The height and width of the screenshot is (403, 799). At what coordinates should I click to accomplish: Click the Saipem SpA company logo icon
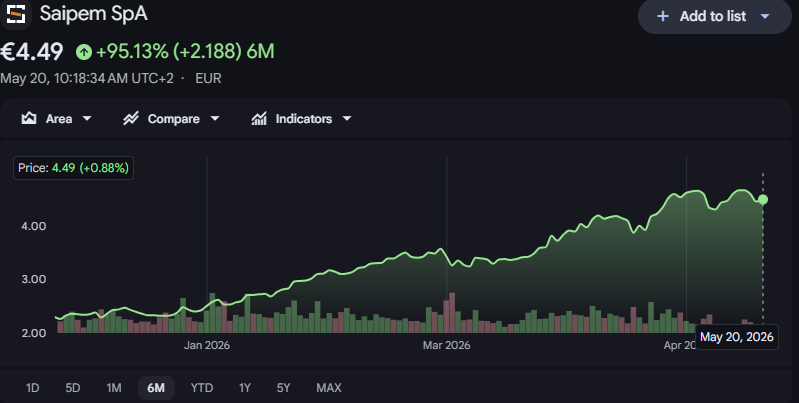click(16, 14)
